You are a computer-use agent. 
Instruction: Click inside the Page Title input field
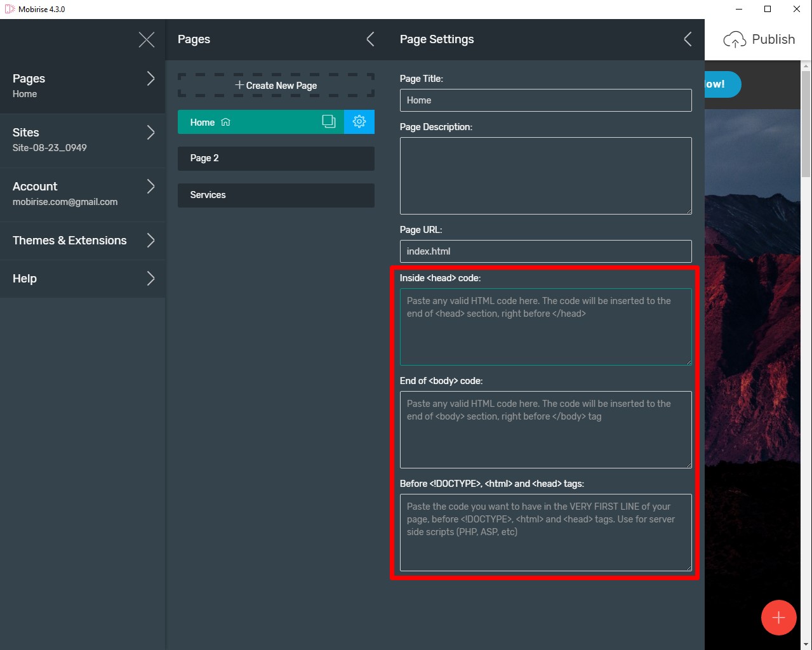click(x=545, y=100)
